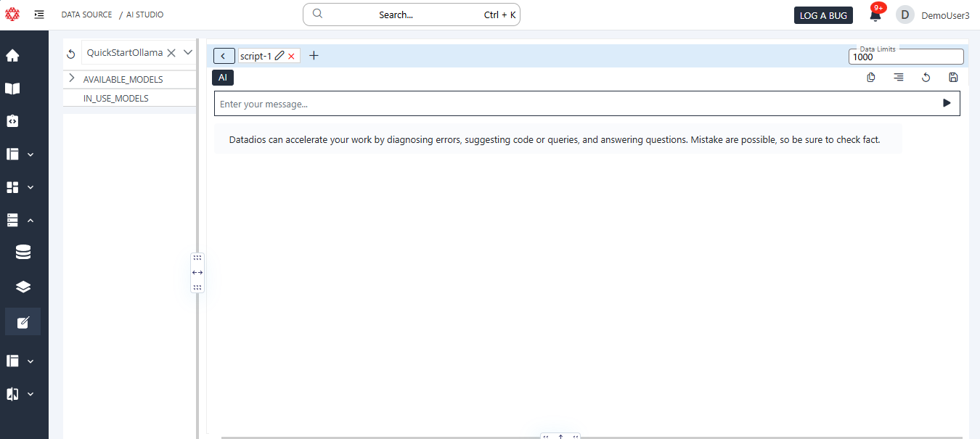This screenshot has height=439, width=980.
Task: Click the copy icon in script toolbar
Action: tap(871, 78)
